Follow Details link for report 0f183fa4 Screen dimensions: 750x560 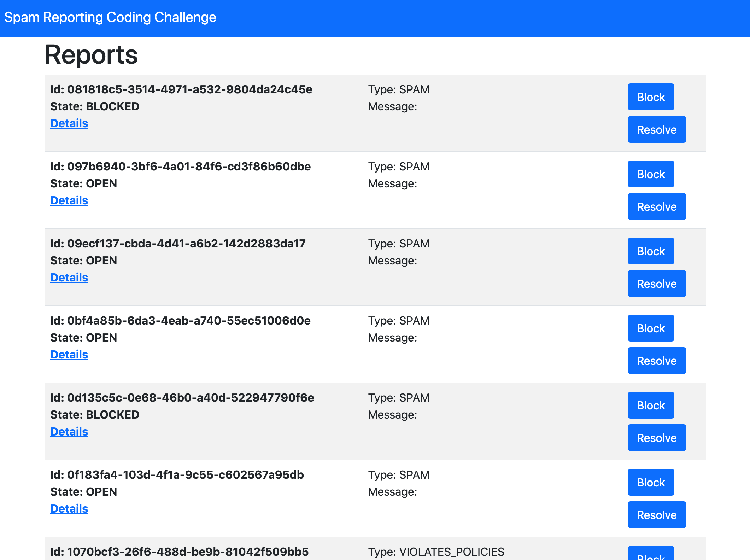(x=69, y=509)
